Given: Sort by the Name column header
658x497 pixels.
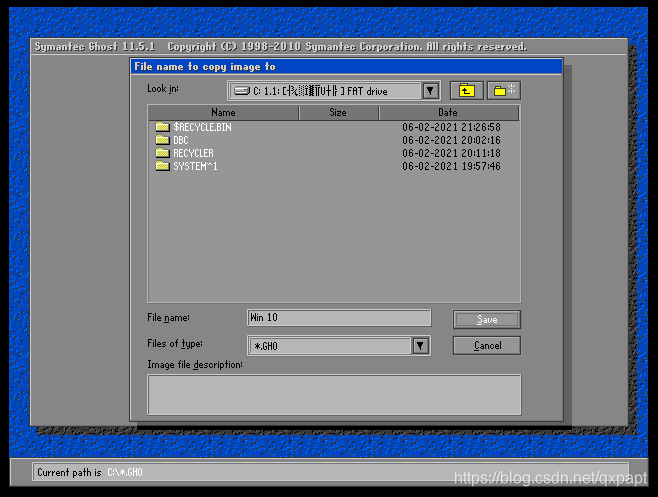Looking at the screenshot, I should (x=223, y=112).
